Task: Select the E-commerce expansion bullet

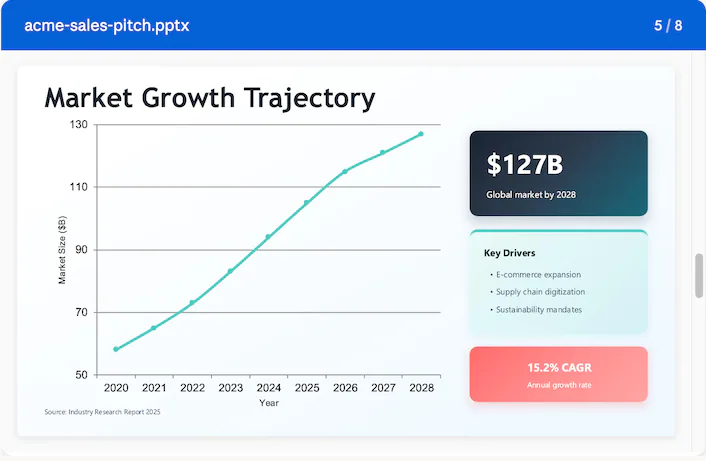Action: tap(538, 274)
